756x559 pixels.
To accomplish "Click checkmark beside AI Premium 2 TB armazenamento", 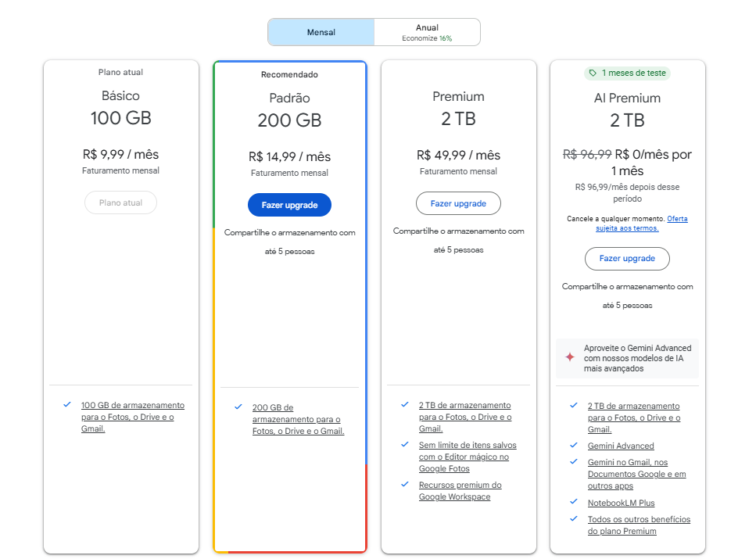I will [x=574, y=405].
